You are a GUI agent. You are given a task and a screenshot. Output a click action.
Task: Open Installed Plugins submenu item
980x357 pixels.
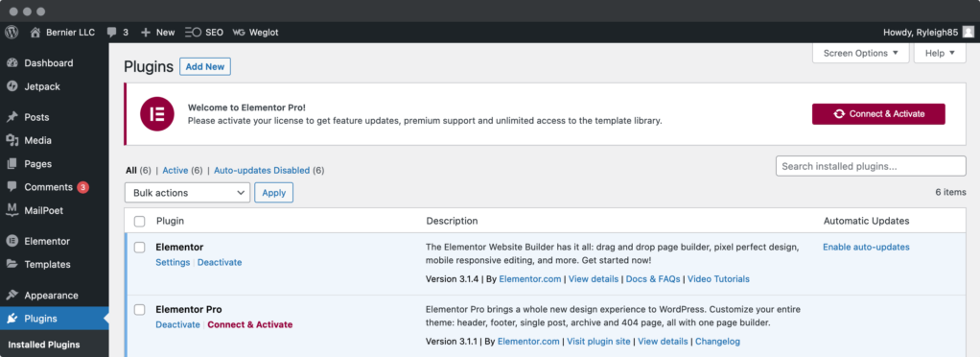pos(44,345)
